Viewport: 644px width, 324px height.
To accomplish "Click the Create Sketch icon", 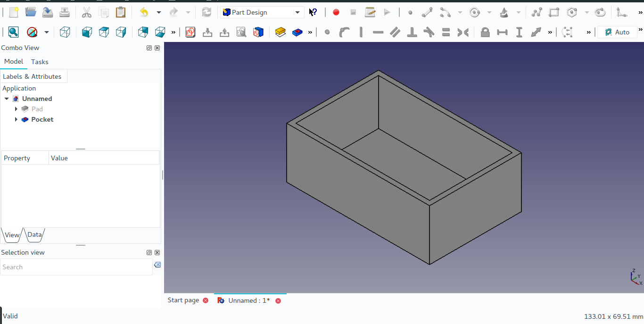I will tap(190, 32).
